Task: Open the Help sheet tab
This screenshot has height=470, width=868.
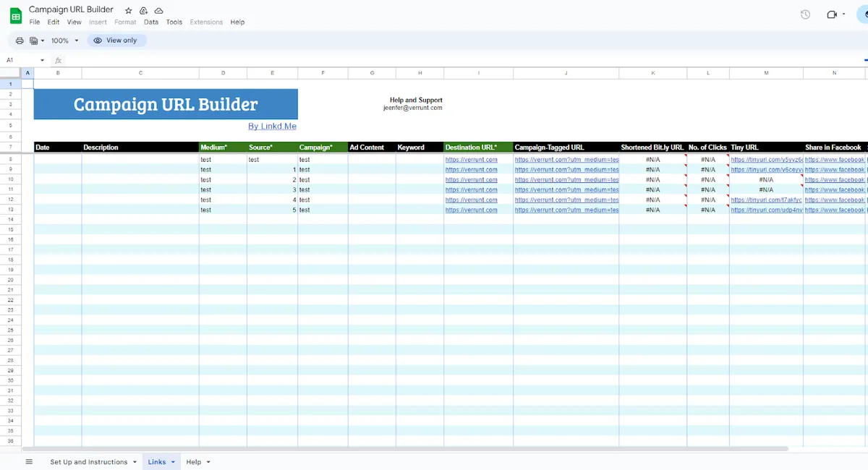Action: [x=192, y=461]
